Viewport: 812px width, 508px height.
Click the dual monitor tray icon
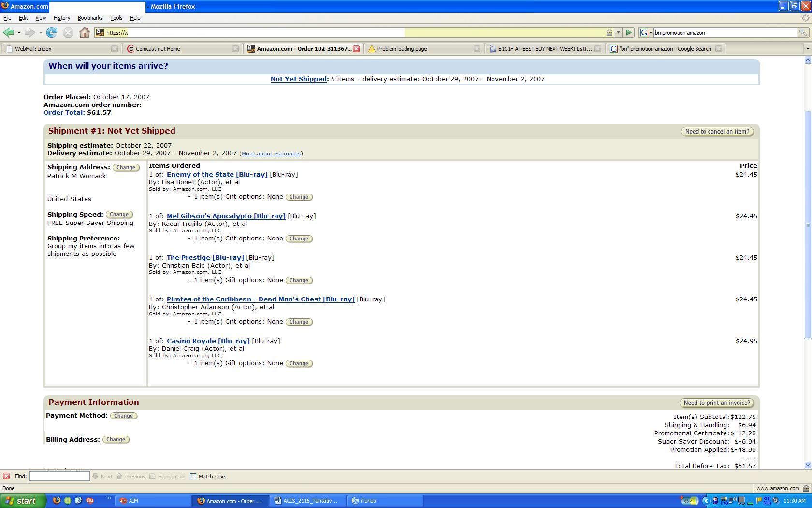tap(741, 501)
